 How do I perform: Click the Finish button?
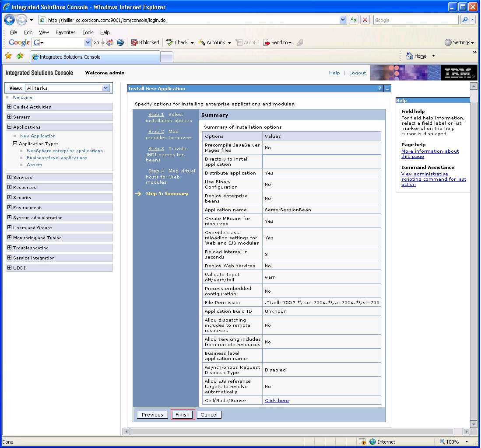coord(183,415)
